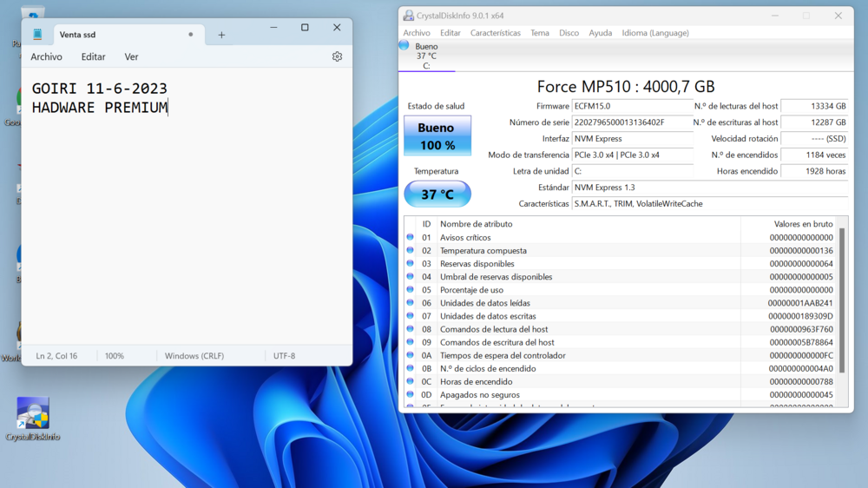The image size is (868, 488).
Task: Click the Número de serie field
Action: (632, 122)
